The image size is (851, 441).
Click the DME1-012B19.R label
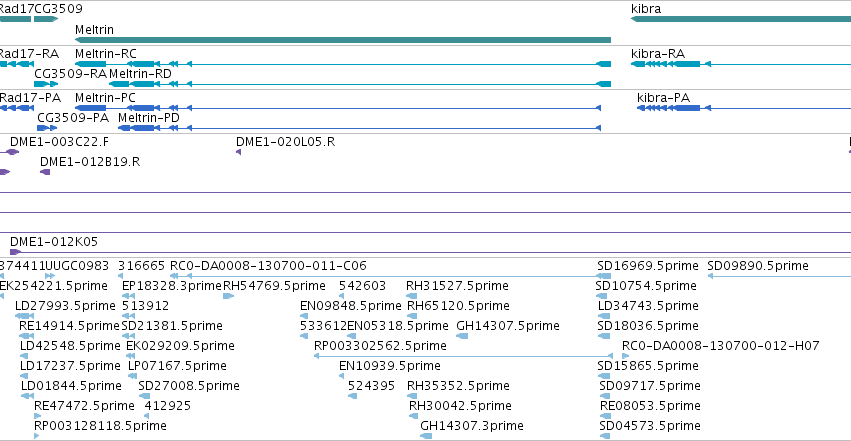point(90,162)
